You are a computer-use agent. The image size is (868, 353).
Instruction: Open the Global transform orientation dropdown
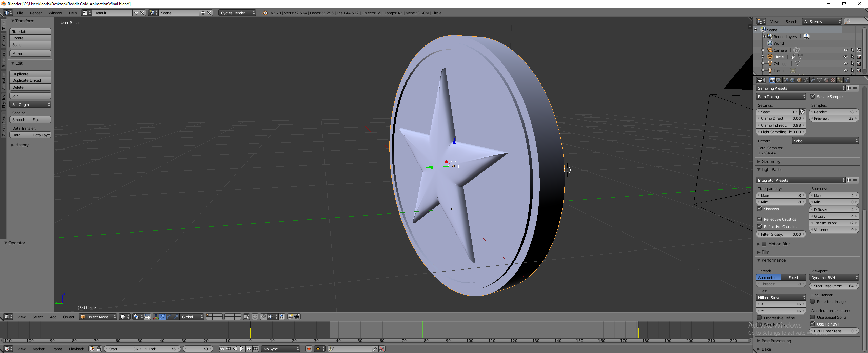[192, 317]
